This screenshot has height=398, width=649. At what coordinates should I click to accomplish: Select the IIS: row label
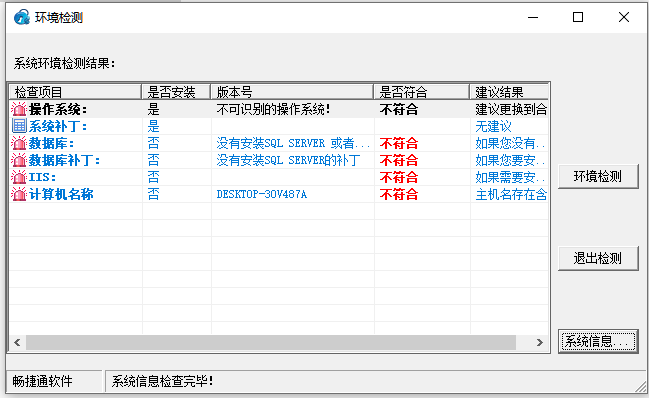pyautogui.click(x=42, y=177)
